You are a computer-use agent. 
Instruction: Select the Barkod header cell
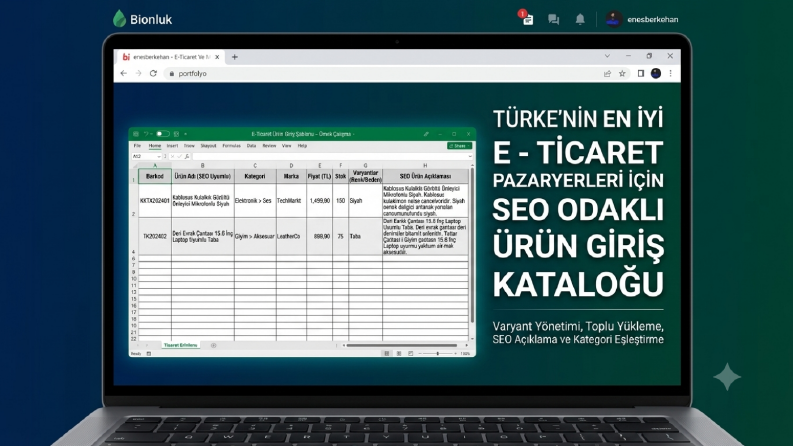tap(155, 176)
